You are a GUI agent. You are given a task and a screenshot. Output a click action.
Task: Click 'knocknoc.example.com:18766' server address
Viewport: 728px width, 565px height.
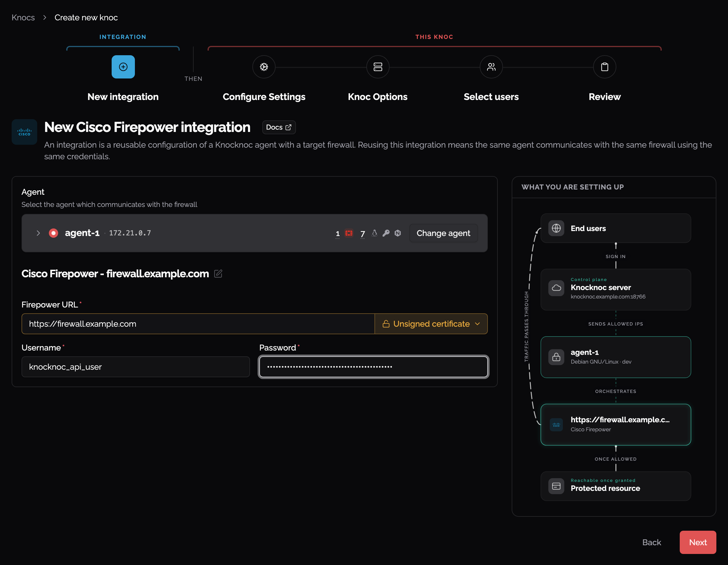click(608, 296)
